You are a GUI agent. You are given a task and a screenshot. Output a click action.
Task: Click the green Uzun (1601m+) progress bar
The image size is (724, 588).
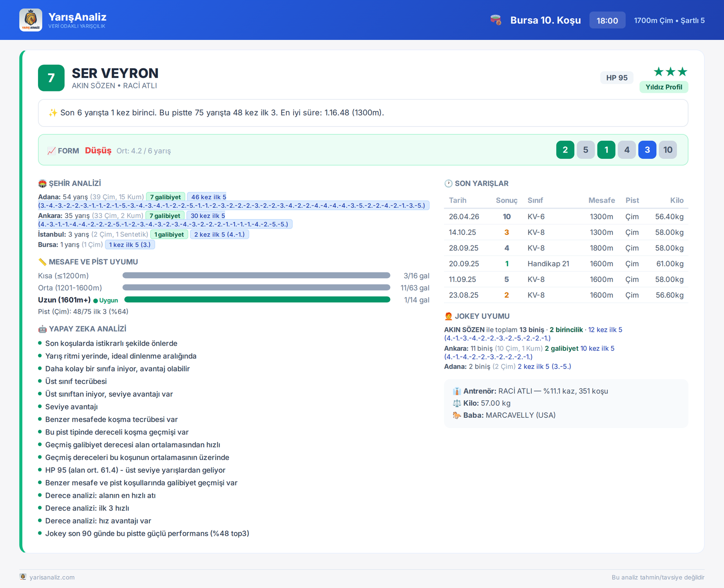(257, 300)
